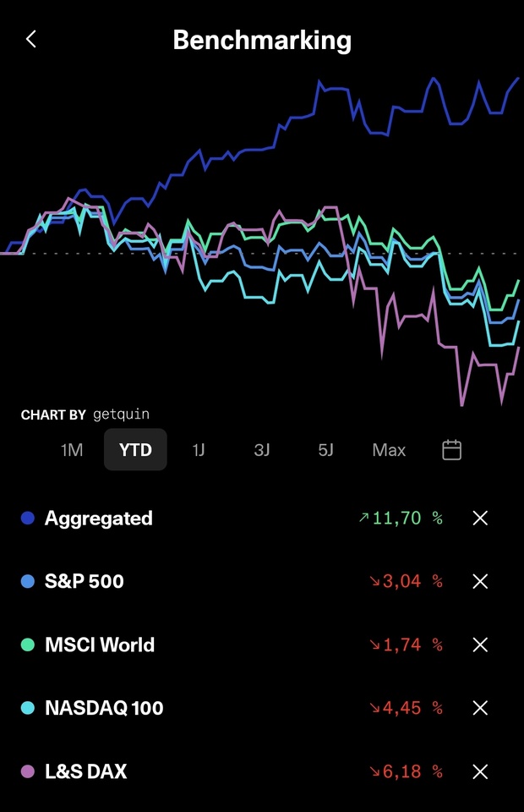Click the green MSCI World color dot

coord(28,645)
